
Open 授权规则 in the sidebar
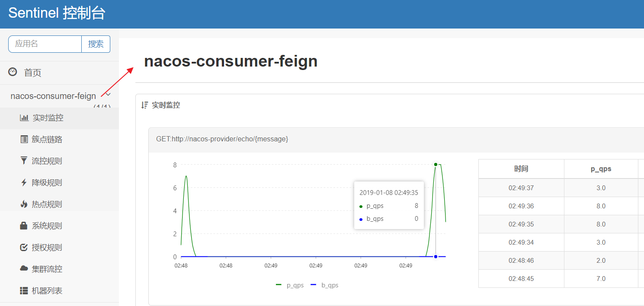[x=59, y=248]
